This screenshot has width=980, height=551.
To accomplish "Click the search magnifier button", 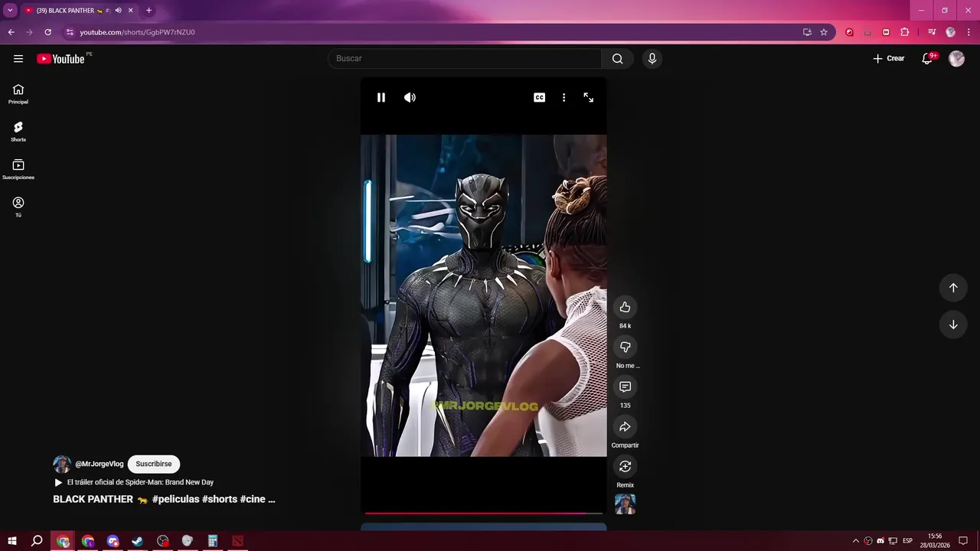I will pos(617,59).
